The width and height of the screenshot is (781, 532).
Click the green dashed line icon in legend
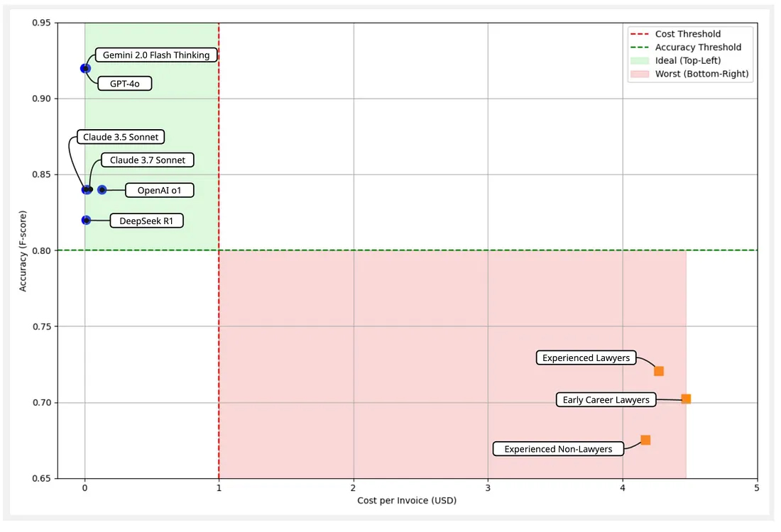click(x=640, y=48)
